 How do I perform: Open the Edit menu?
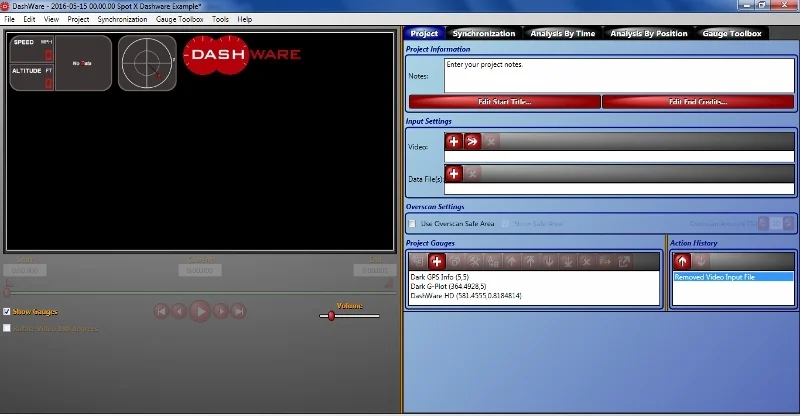(x=29, y=19)
